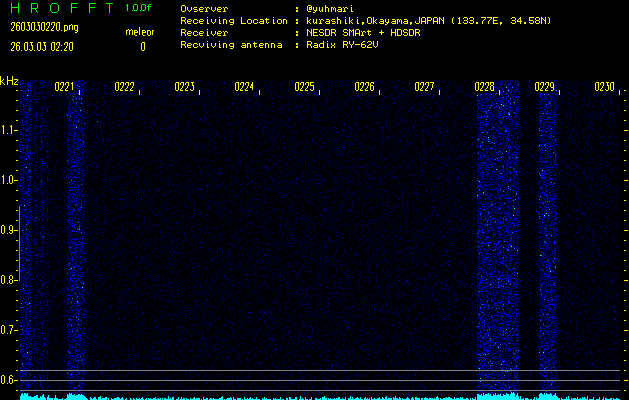Click the observer name @yuhmari

tap(330, 9)
